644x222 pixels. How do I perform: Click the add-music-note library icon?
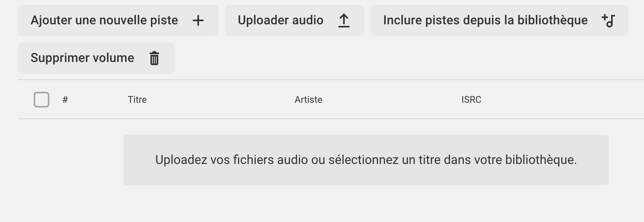coord(609,20)
